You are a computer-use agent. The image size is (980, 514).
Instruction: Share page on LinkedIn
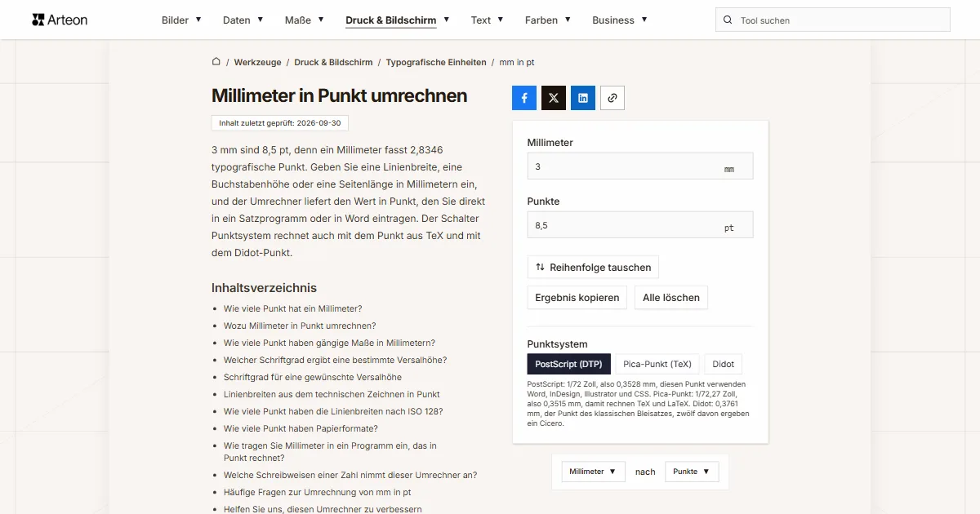(583, 98)
